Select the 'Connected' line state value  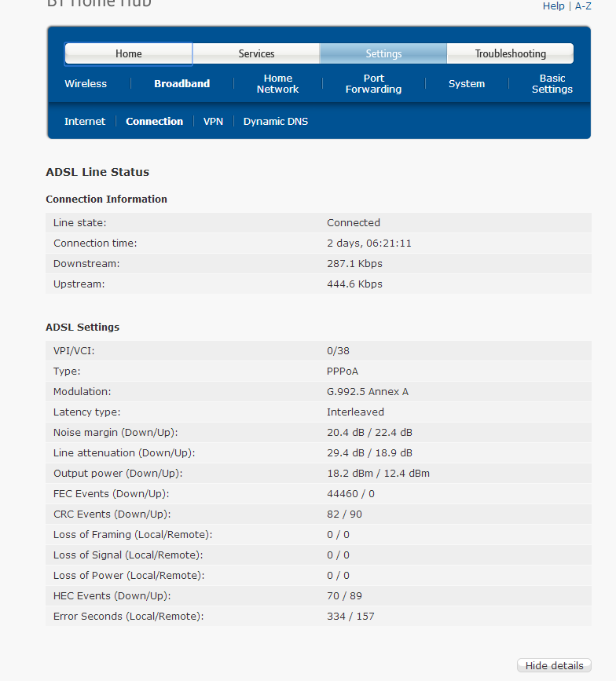[x=354, y=223]
